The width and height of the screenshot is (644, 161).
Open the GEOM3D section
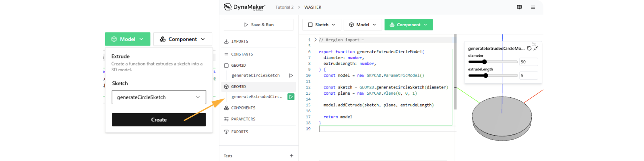pyautogui.click(x=238, y=87)
